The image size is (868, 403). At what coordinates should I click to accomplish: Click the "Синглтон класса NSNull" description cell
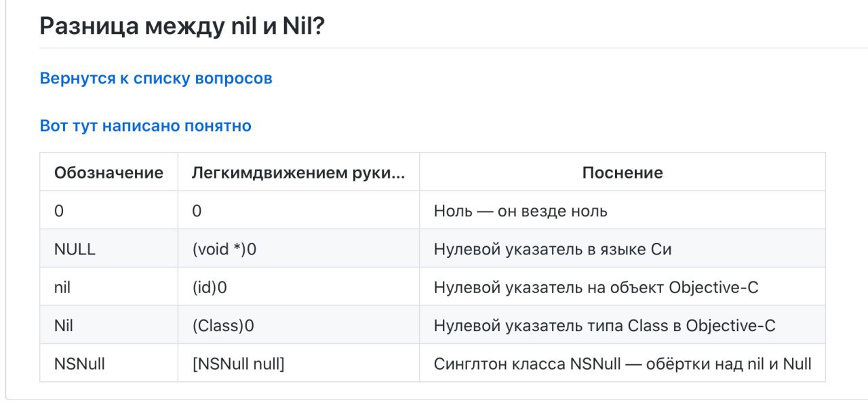click(623, 363)
